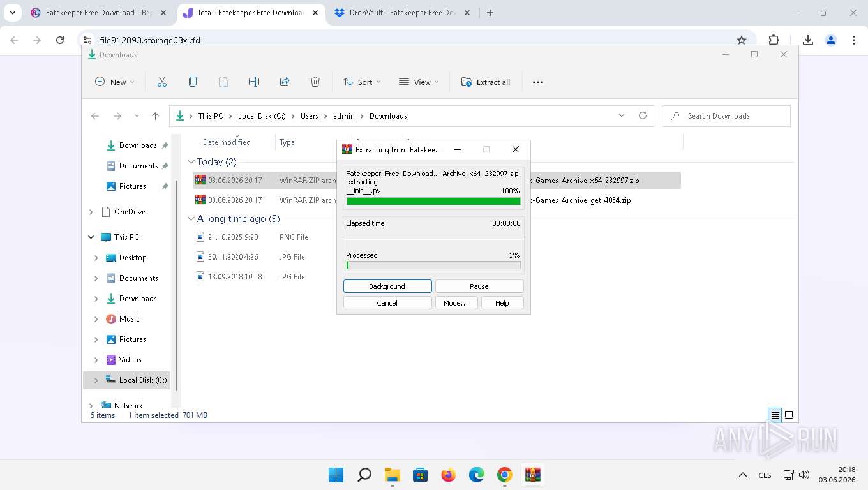Screen dimensions: 868x490
Task: Open pinned Documents in quick access
Action: coord(138,165)
